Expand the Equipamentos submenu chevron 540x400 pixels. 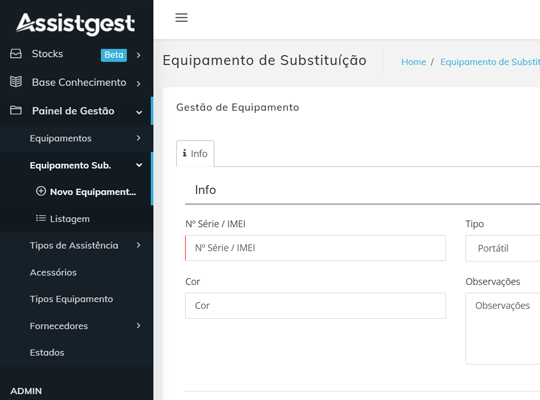click(x=138, y=138)
